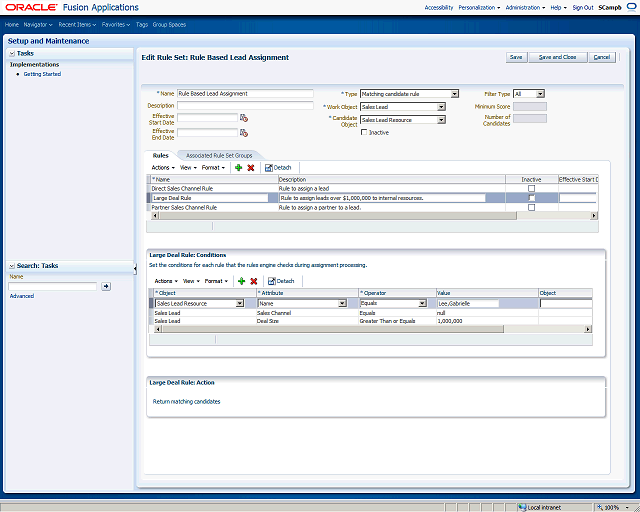Open the Candidate Object dropdown
Viewport: 640px width, 512px height.
(x=441, y=120)
